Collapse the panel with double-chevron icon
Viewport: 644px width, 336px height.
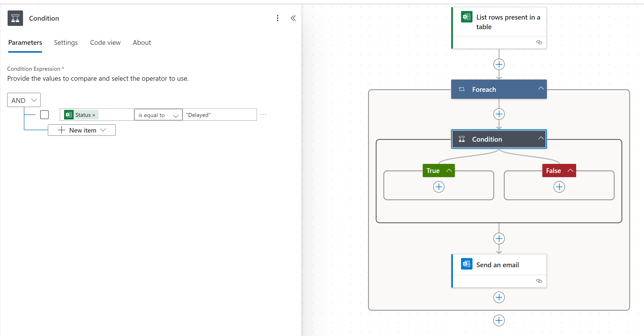point(293,18)
